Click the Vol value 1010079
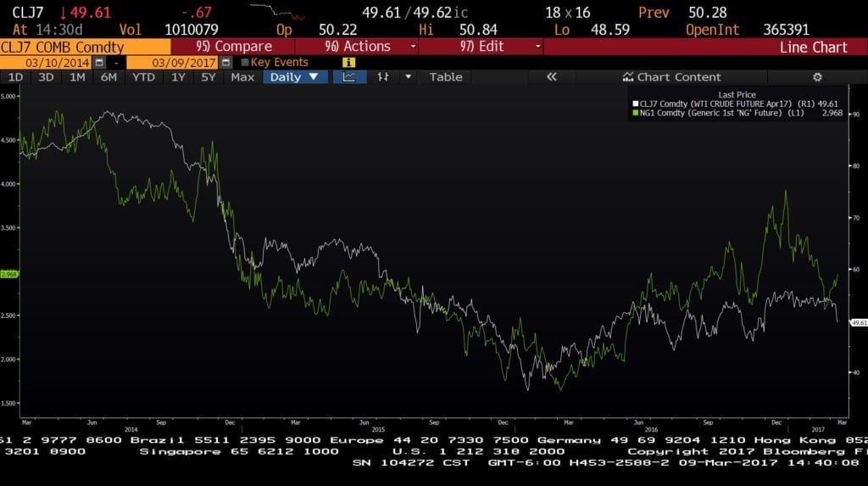The image size is (868, 486). coord(192,30)
